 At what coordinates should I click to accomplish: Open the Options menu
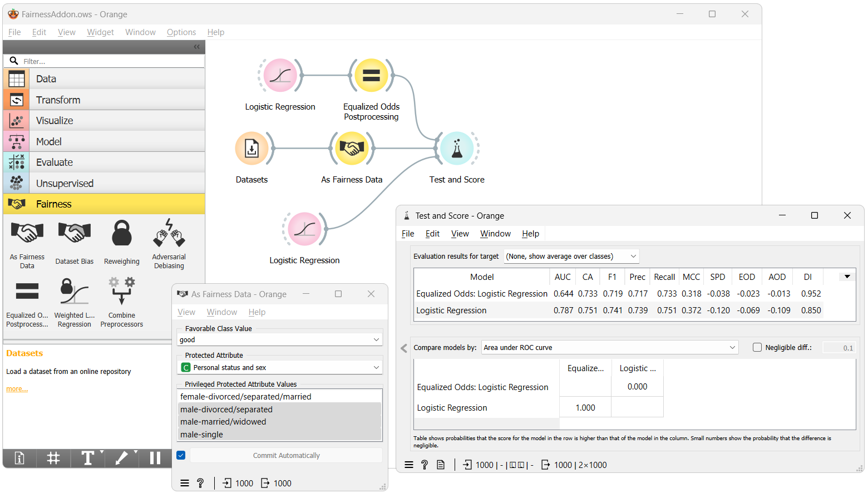pos(181,32)
